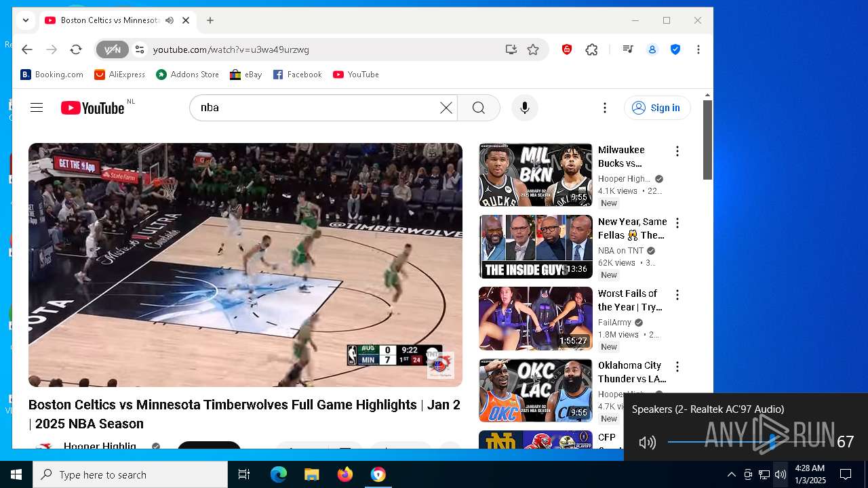Launch Microsoft Edge from the taskbar
The image size is (868, 488).
coord(279,474)
